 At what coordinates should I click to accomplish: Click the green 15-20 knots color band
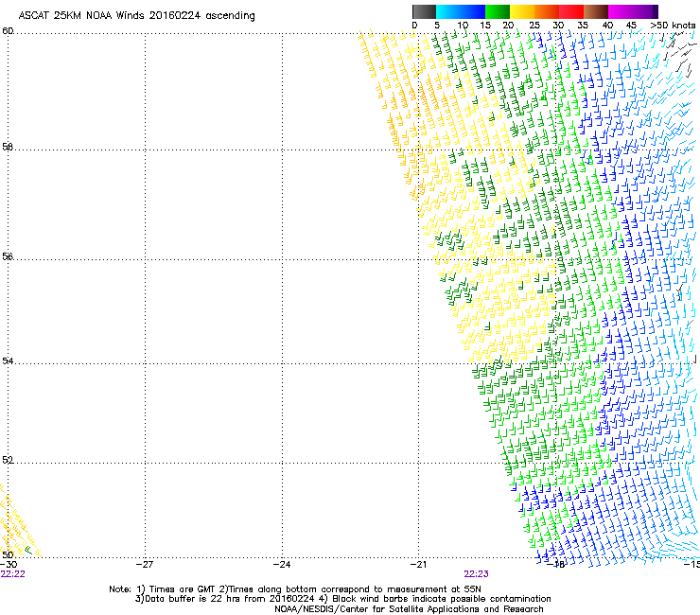[498, 11]
